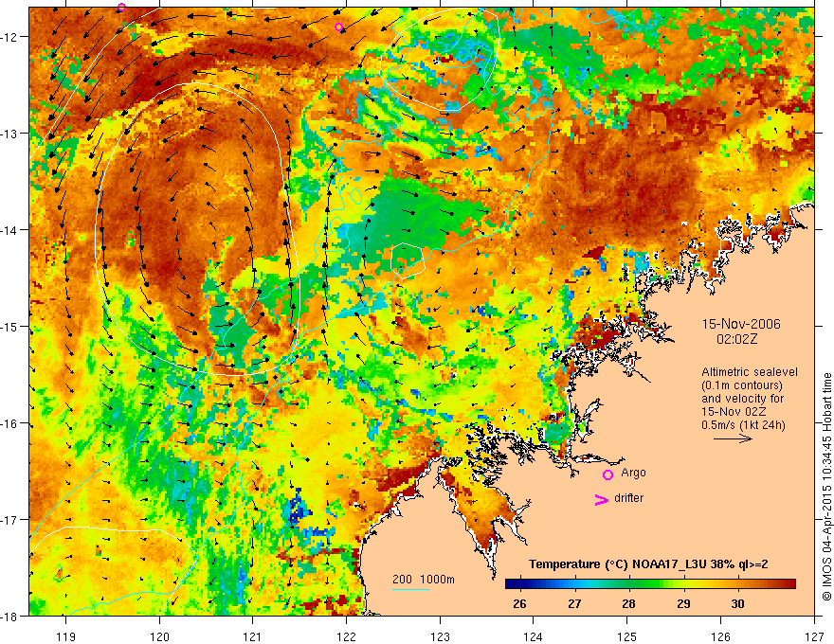Click the latitude axis label -17
This screenshot has height=644, width=834.
[x=10, y=519]
